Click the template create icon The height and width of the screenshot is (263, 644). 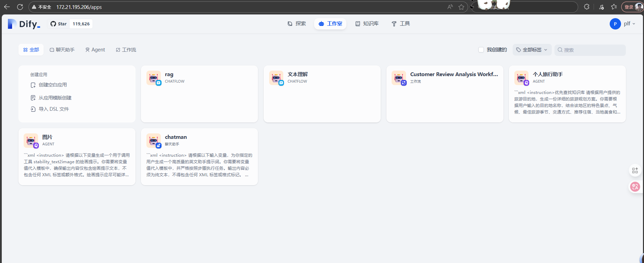33,98
